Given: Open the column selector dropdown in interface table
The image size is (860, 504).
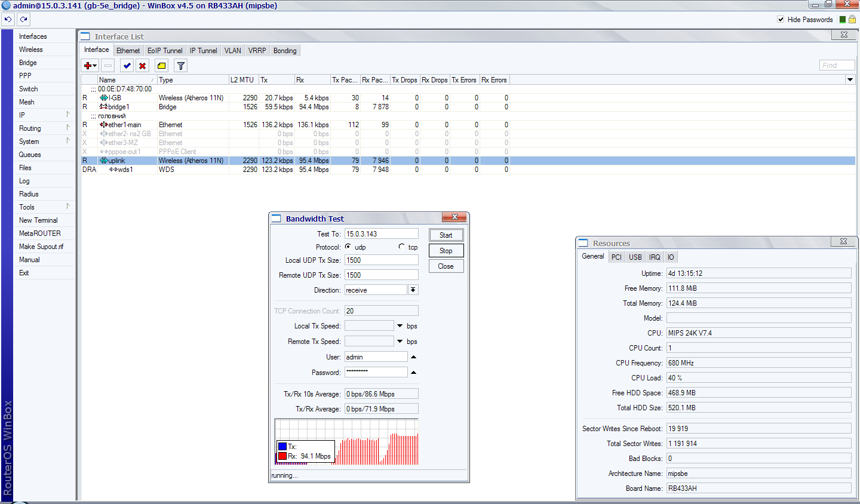Looking at the screenshot, I should coord(850,80).
